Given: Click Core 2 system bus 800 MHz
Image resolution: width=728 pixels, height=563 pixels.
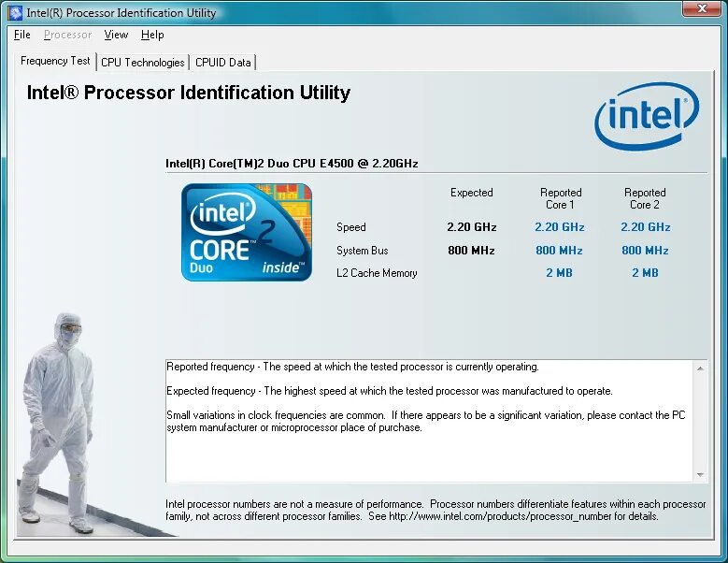Looking at the screenshot, I should pos(645,251).
